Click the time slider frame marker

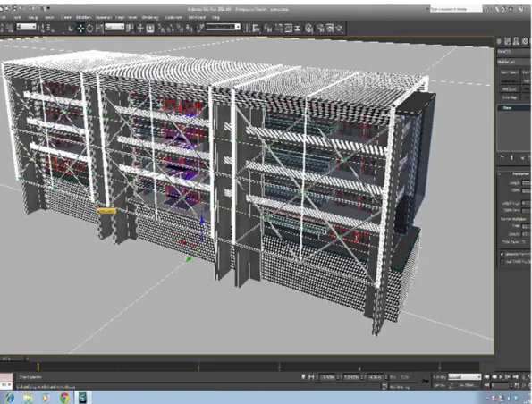[38, 366]
